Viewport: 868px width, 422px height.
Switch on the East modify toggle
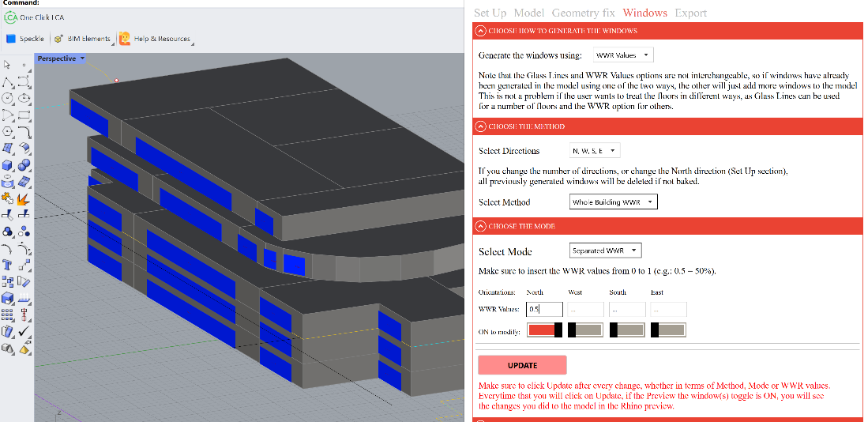[668, 330]
